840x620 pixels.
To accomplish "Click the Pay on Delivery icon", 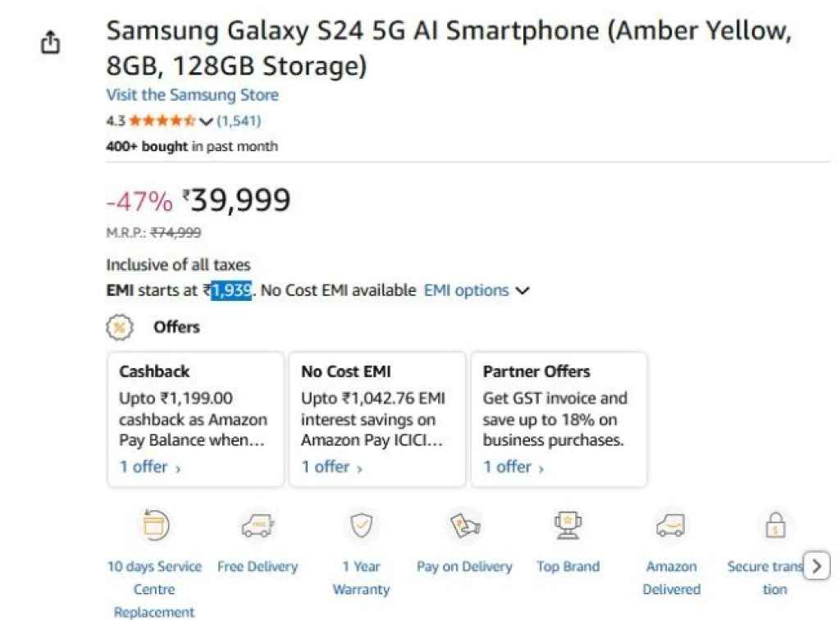I will (x=464, y=526).
